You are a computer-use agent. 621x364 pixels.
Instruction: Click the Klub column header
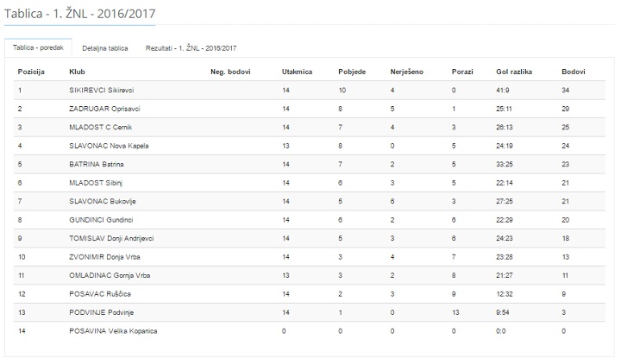click(77, 72)
